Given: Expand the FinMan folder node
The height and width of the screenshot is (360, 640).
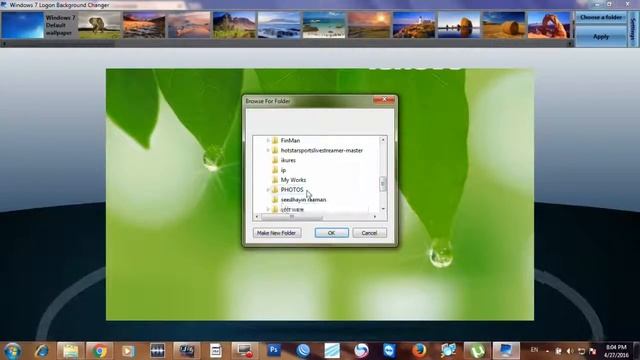Looking at the screenshot, I should point(268,140).
